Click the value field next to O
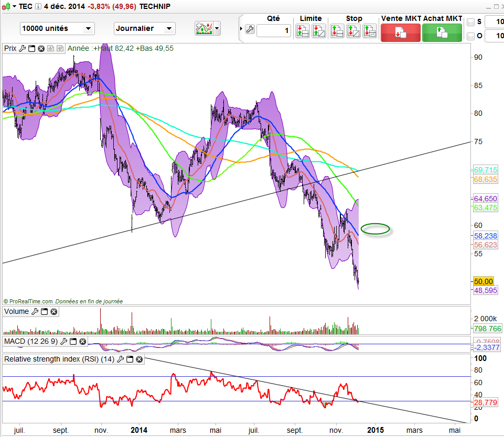 point(495,36)
